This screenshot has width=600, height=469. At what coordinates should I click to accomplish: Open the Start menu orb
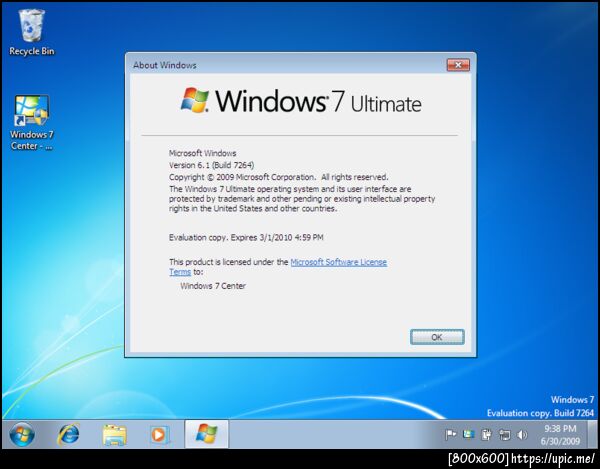[x=22, y=435]
